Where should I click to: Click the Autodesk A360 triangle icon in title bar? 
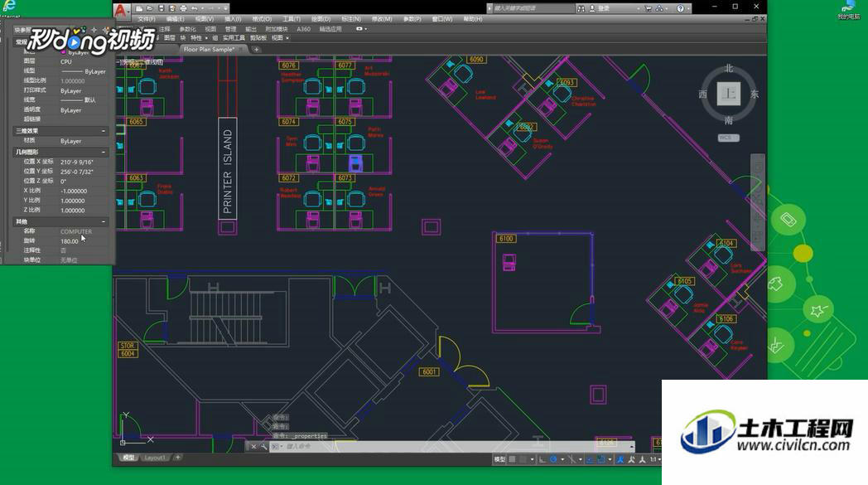pos(659,8)
